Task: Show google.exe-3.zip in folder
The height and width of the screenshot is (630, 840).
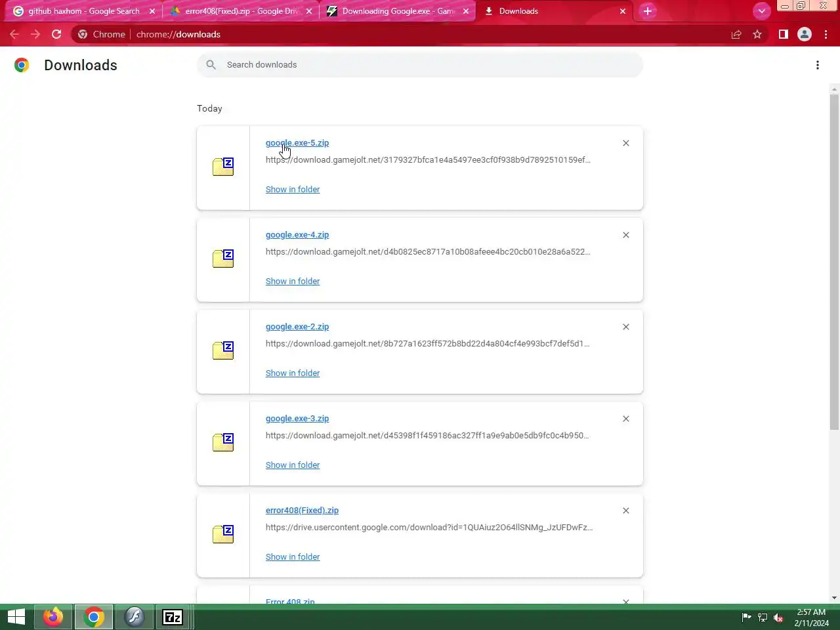Action: click(x=293, y=465)
